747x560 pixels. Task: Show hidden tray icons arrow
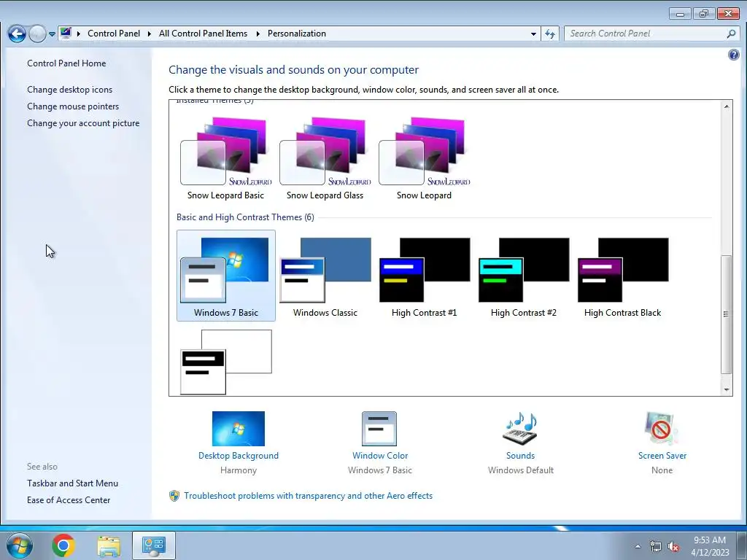pos(638,546)
